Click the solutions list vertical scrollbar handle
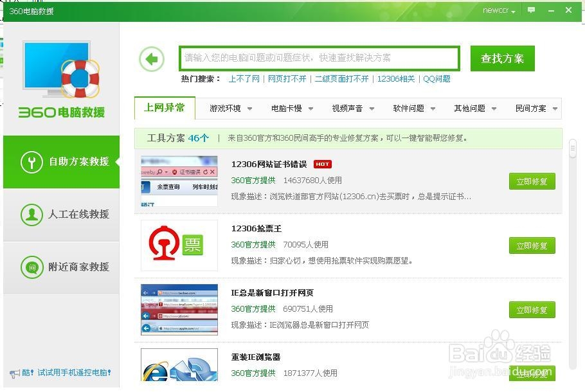The height and width of the screenshot is (392, 585). click(573, 148)
